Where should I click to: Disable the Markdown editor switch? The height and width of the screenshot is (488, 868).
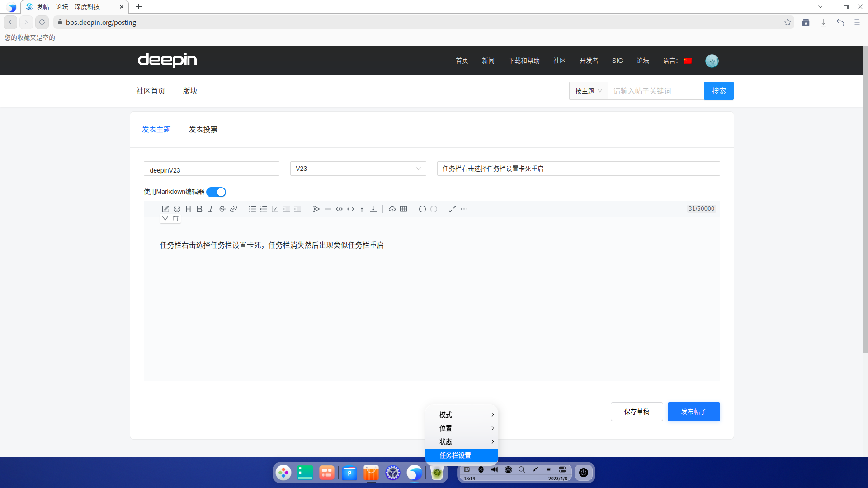pos(216,192)
